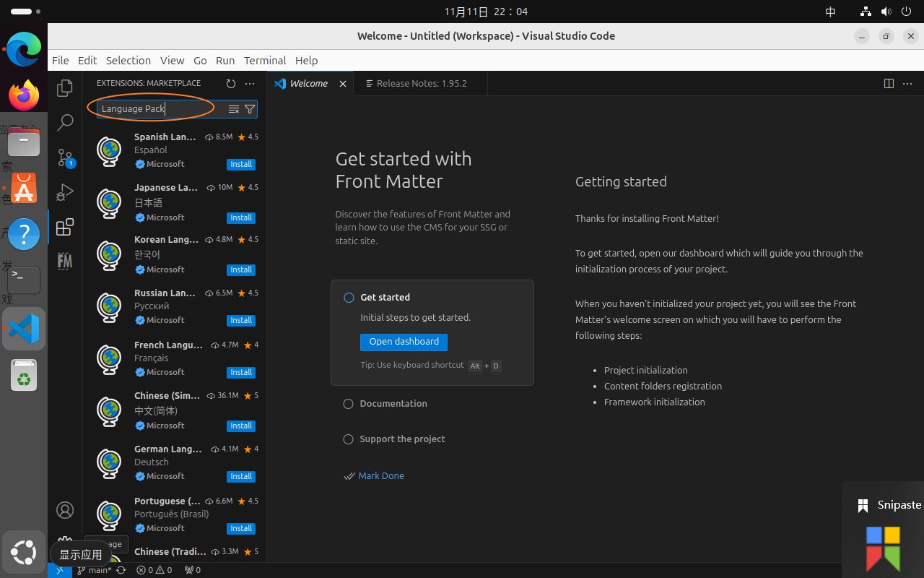This screenshot has height=578, width=924.
Task: Install the Spanish Language Pack
Action: pyautogui.click(x=241, y=165)
